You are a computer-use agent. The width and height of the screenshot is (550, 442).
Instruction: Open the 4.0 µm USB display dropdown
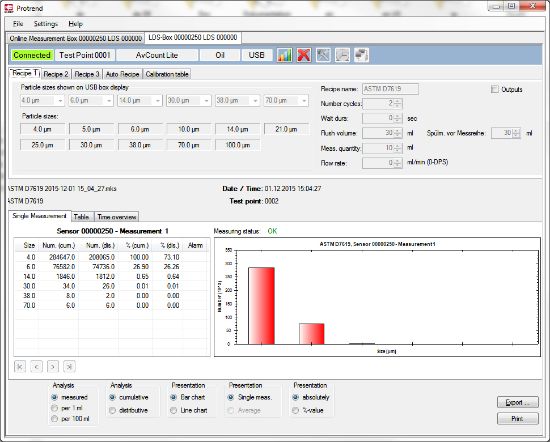coord(60,101)
